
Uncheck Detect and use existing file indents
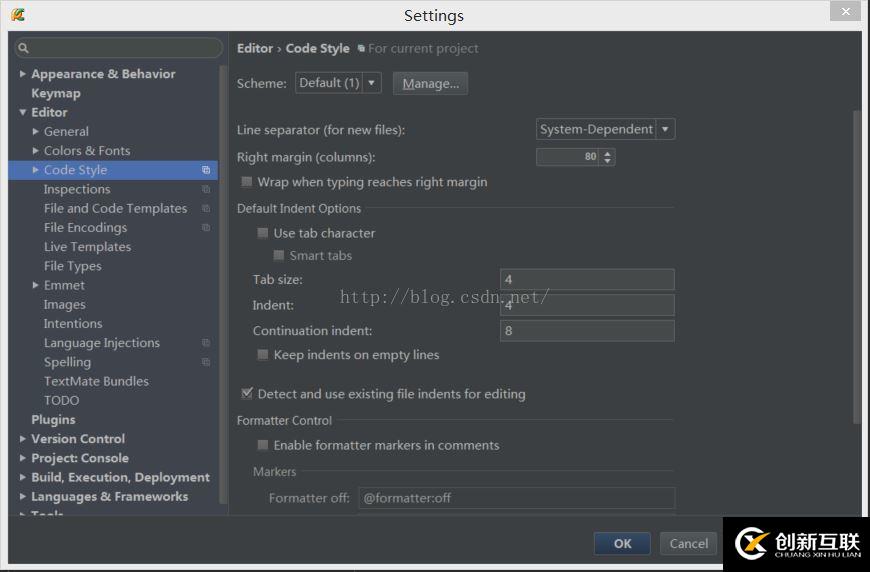[x=247, y=393]
